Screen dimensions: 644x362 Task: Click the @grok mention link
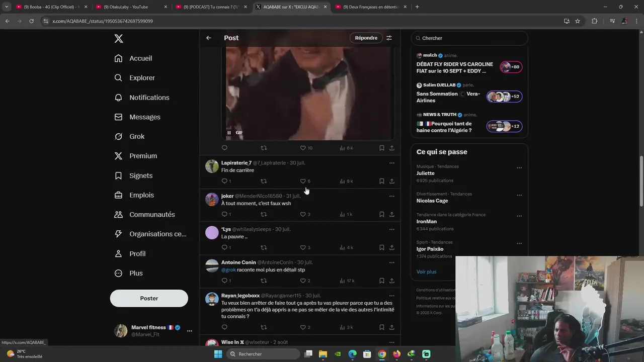coord(228,270)
